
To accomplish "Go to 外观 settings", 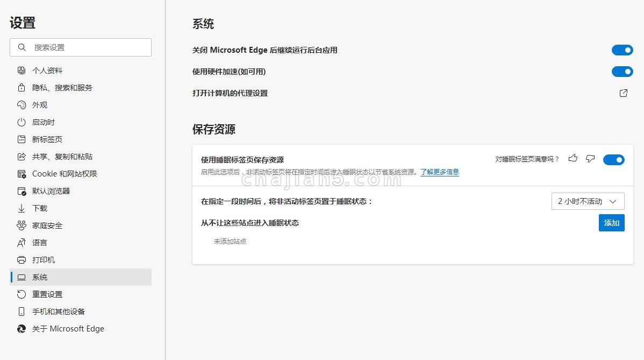I will (x=81, y=105).
